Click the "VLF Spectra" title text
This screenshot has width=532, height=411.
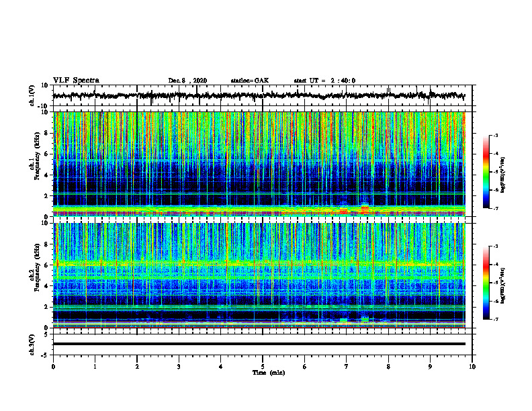point(76,81)
